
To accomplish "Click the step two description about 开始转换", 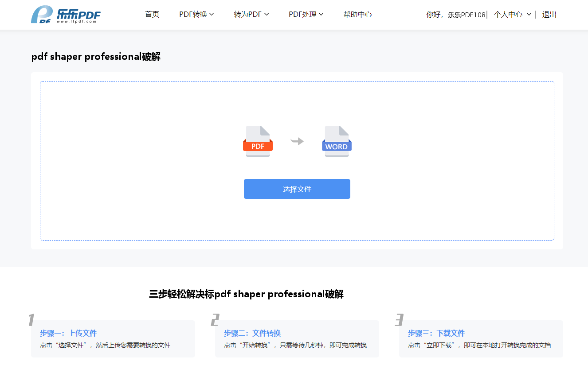I will (295, 345).
